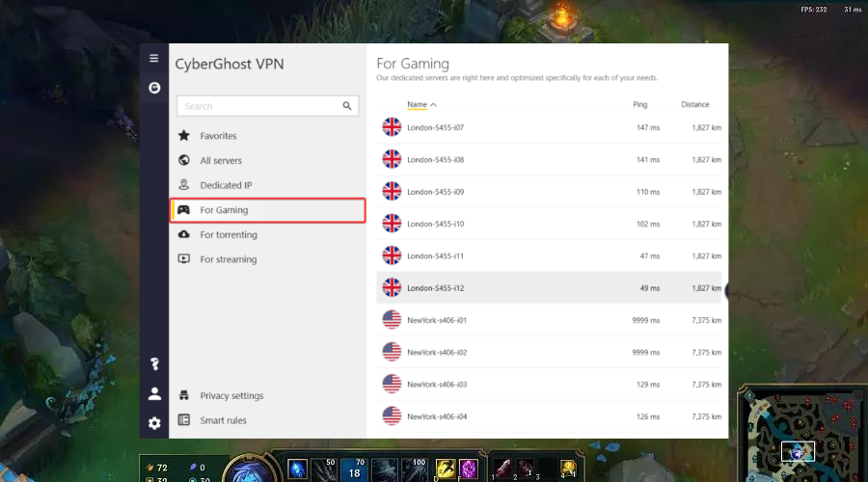Open the account profile icon
Screen dimensions: 868x482
(154, 393)
